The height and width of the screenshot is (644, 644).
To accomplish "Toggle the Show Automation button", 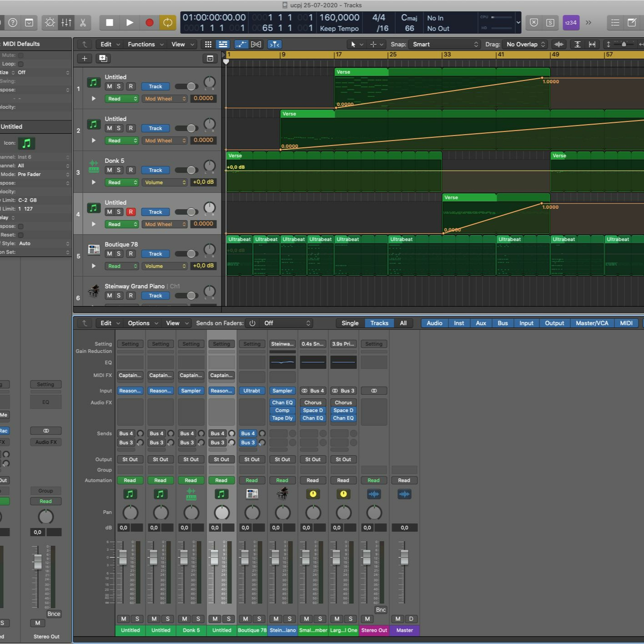I will tap(241, 44).
